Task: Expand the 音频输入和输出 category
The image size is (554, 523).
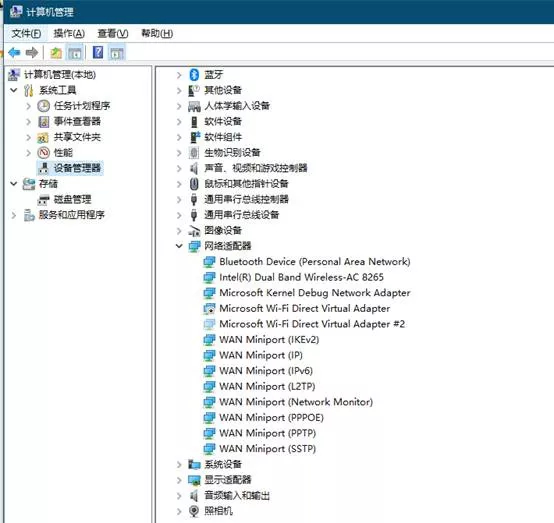Action: 179,495
